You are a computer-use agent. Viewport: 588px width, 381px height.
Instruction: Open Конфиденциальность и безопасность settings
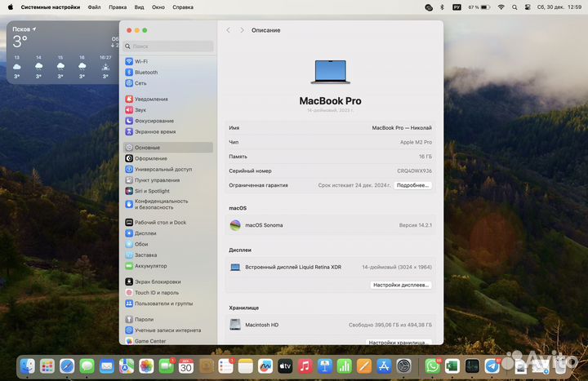point(168,204)
